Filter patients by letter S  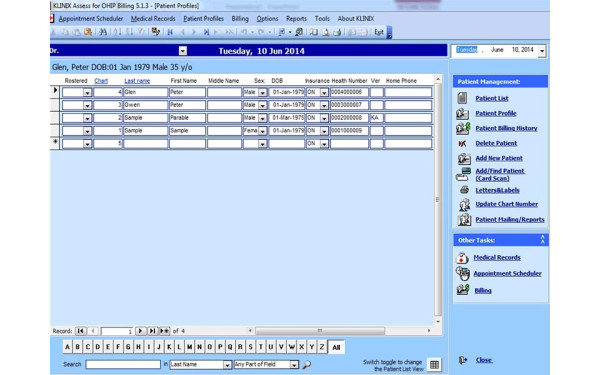pos(250,347)
